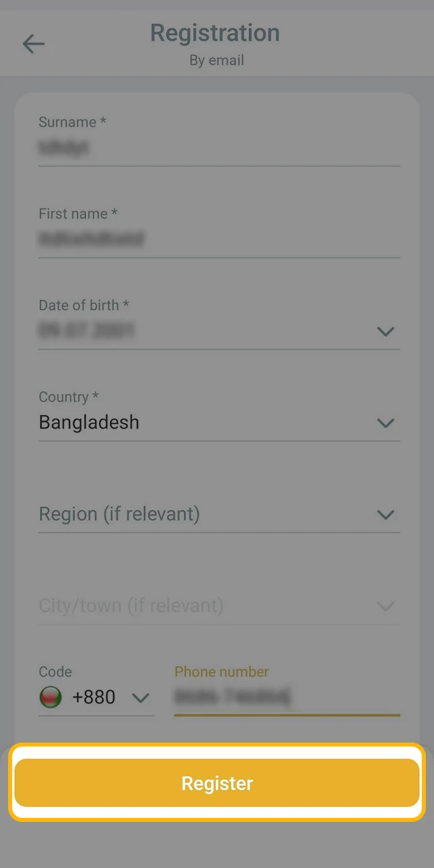Tap the yellow "Phone number" label
This screenshot has height=868, width=434.
pos(222,672)
